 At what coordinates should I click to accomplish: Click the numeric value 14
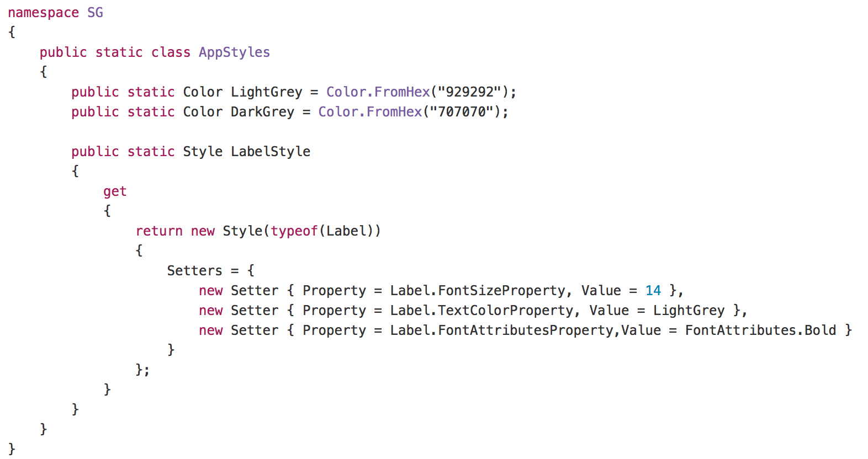pyautogui.click(x=653, y=291)
